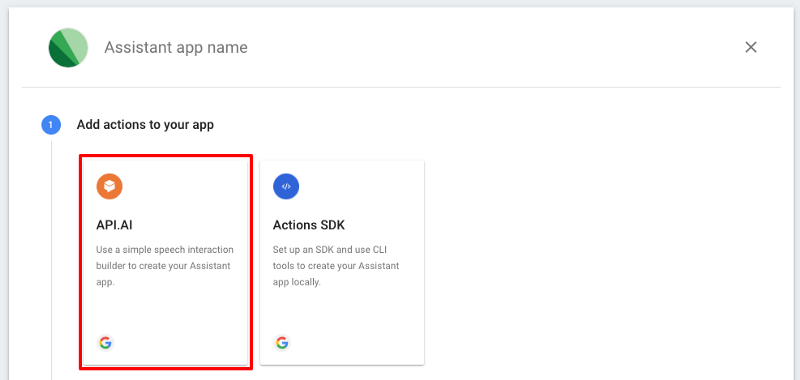This screenshot has height=380, width=800.
Task: Click the vertical step connector line below step 1
Action: tap(51, 260)
